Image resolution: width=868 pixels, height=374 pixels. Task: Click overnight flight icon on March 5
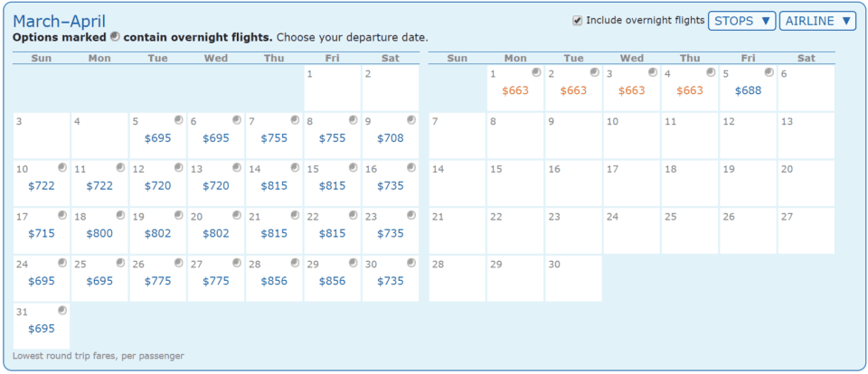(179, 119)
